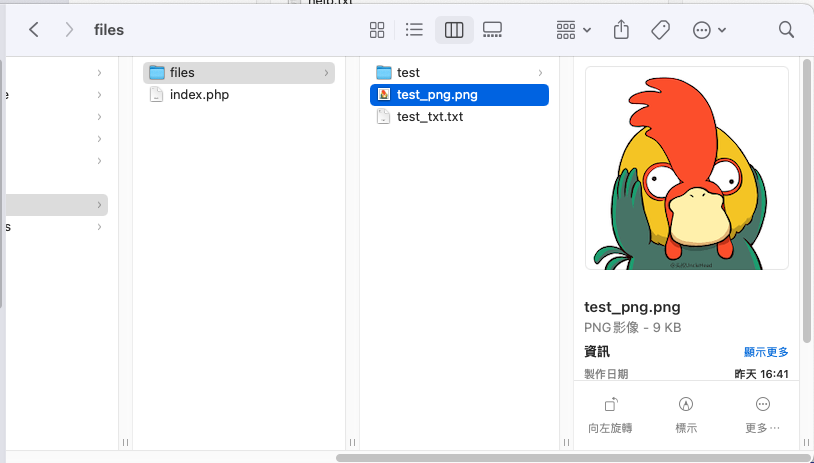The image size is (814, 463).
Task: Click the horizontal scrollbar at bottom
Action: 575,458
